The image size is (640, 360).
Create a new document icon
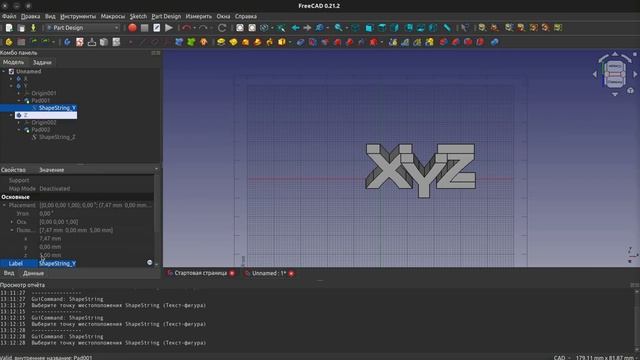9,28
